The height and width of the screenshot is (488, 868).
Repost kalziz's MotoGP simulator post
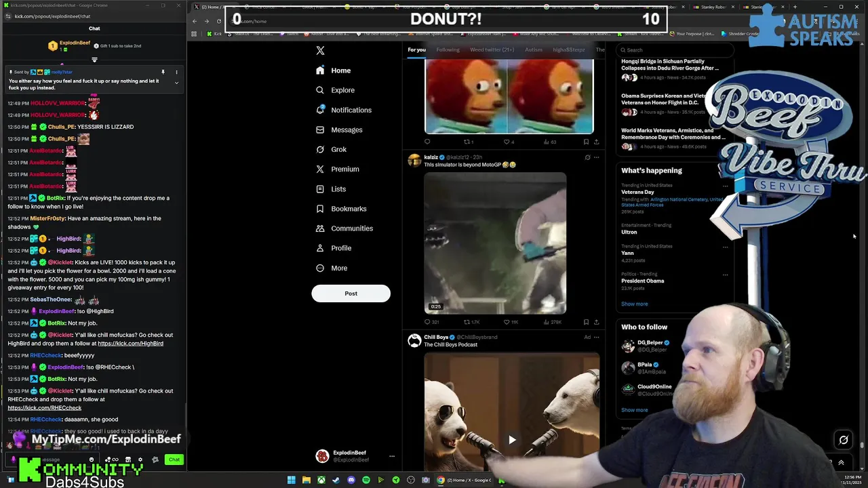coord(471,322)
